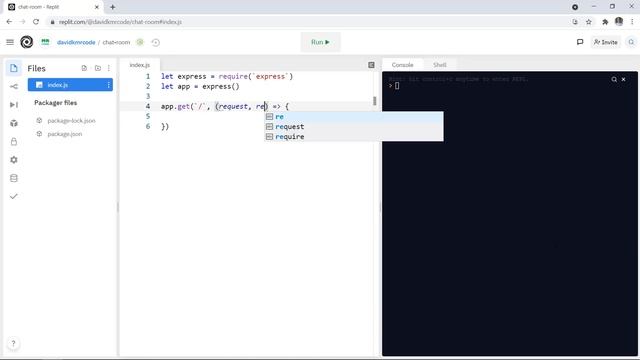Choose 'require' autocomplete suggestion
The image size is (640, 360).
pyautogui.click(x=353, y=136)
